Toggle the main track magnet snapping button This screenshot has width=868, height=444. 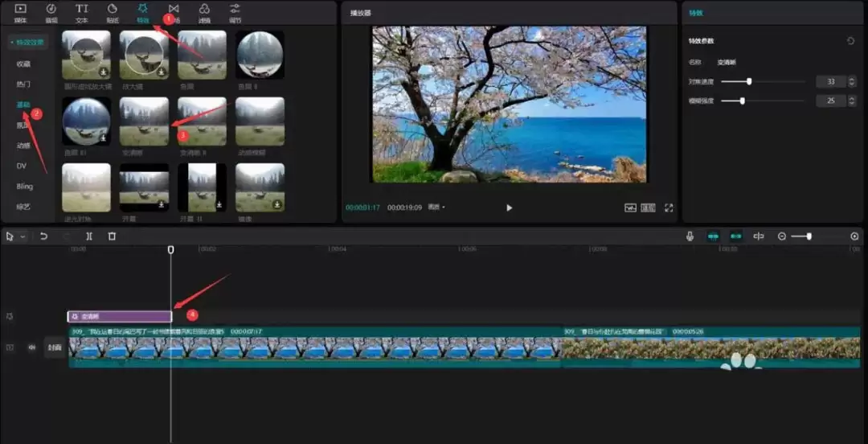pyautogui.click(x=713, y=236)
